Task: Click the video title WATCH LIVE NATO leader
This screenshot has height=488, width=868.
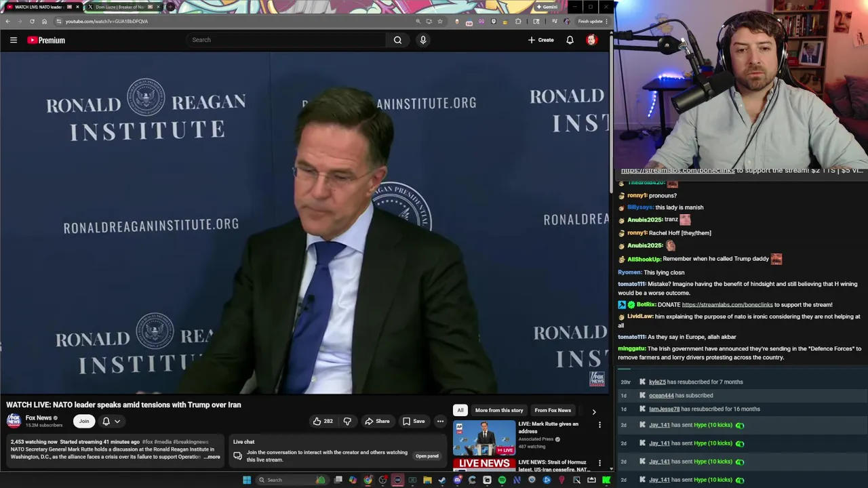Action: point(123,405)
